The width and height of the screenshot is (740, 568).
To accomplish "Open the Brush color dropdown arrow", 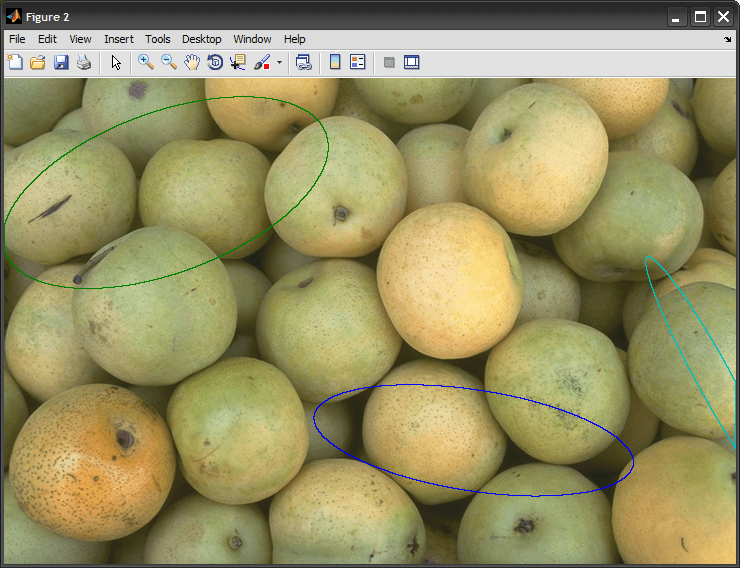I will pyautogui.click(x=279, y=62).
